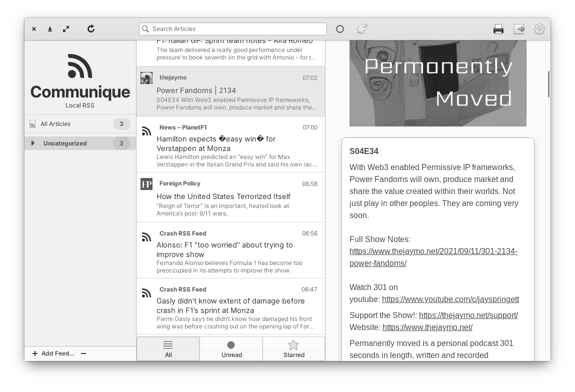Open the Italian GP sprint team notes article
575x392 pixels.
pyautogui.click(x=230, y=53)
